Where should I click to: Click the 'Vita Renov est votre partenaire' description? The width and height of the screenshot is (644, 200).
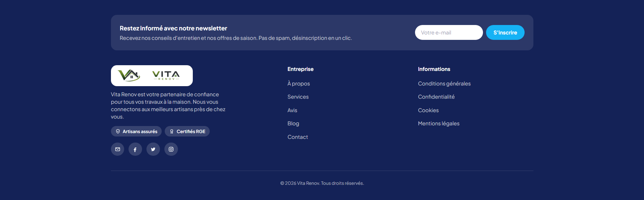tap(168, 105)
